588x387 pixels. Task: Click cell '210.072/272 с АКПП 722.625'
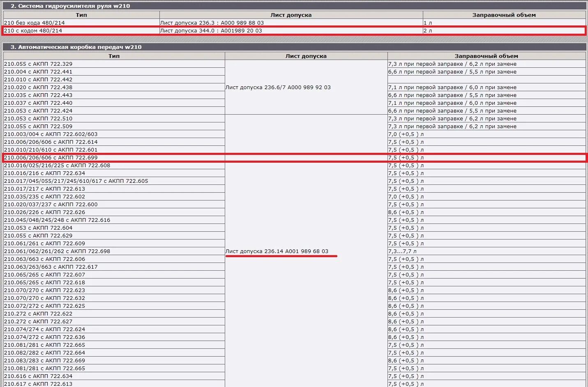click(114, 306)
